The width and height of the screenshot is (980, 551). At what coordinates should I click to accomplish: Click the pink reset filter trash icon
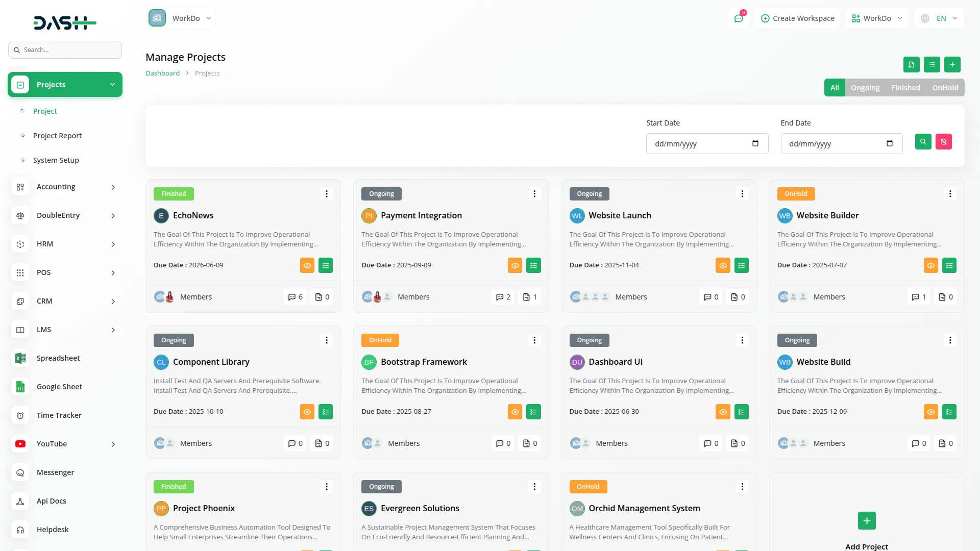(x=943, y=142)
